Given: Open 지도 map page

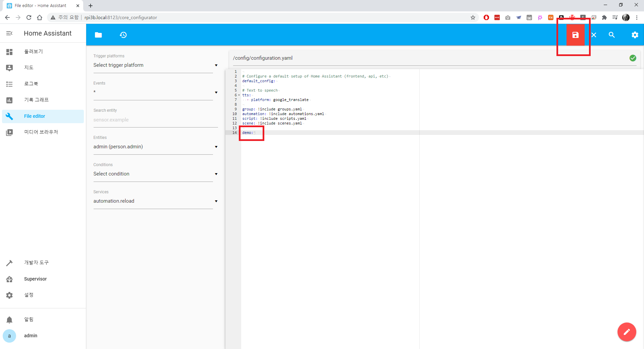Looking at the screenshot, I should 43,68.
